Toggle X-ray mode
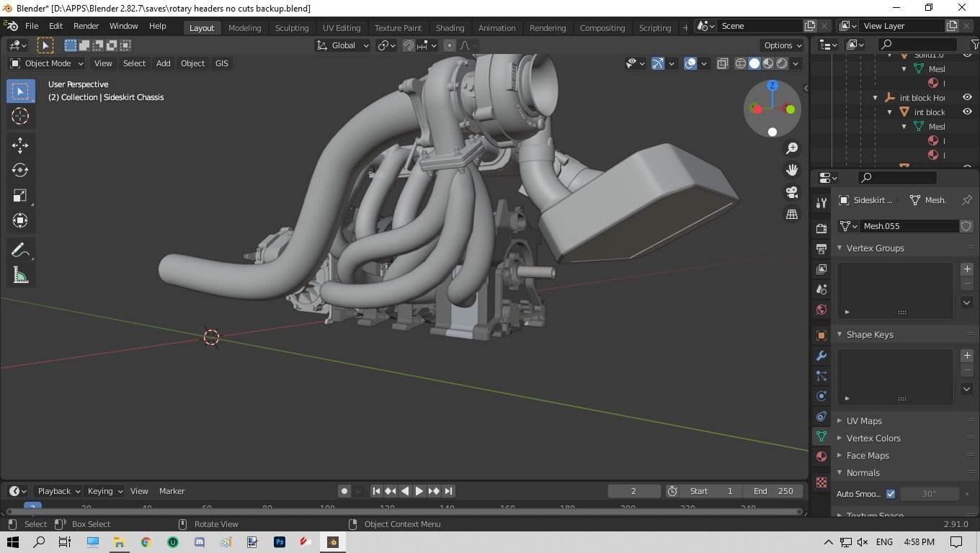This screenshot has height=553, width=980. (722, 63)
